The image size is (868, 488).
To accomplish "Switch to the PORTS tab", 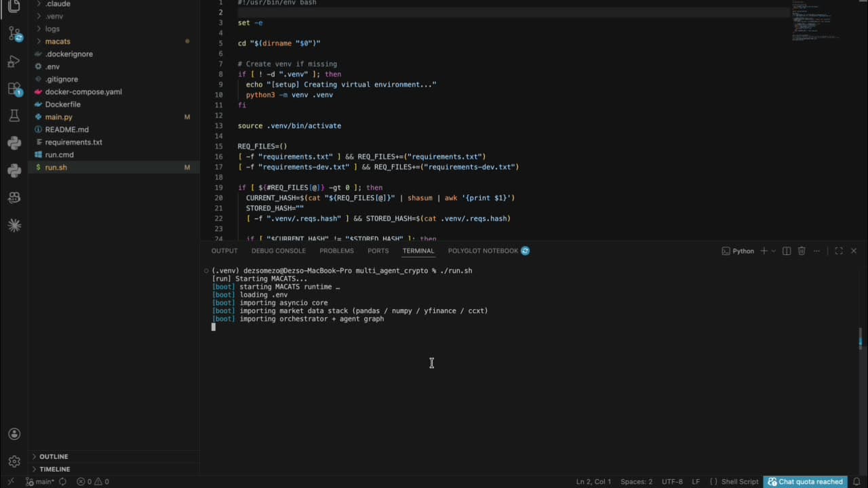I will 378,251.
